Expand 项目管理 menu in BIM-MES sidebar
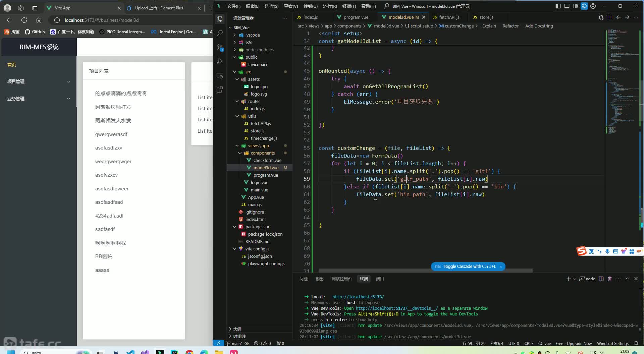 [39, 81]
